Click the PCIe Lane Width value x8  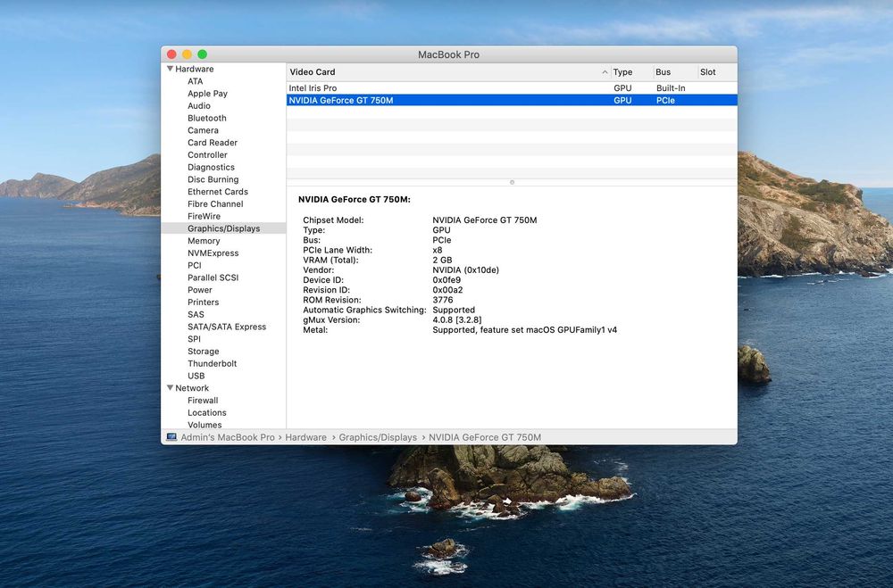[438, 250]
